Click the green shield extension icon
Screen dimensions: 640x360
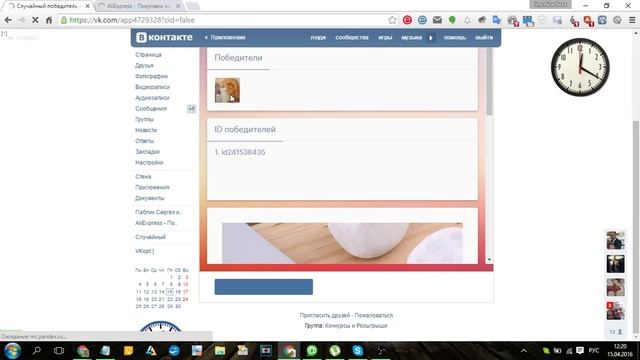coord(452,20)
